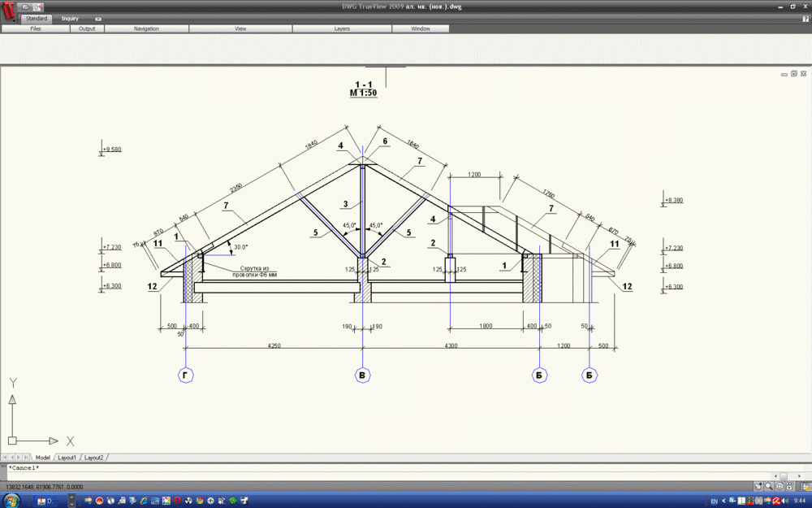Click the Pan icon in status bar

(x=758, y=486)
